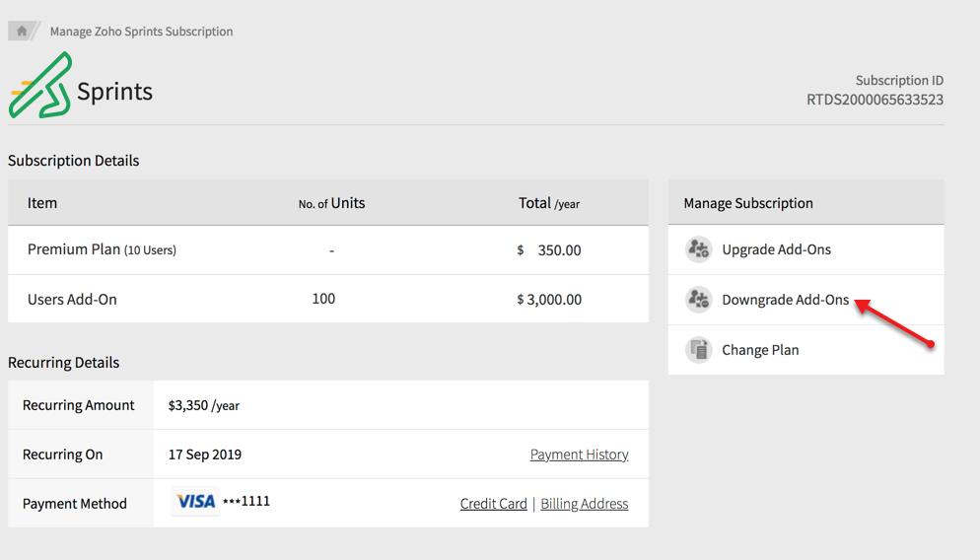The width and height of the screenshot is (980, 560).
Task: Click the Credit Card link
Action: click(493, 504)
